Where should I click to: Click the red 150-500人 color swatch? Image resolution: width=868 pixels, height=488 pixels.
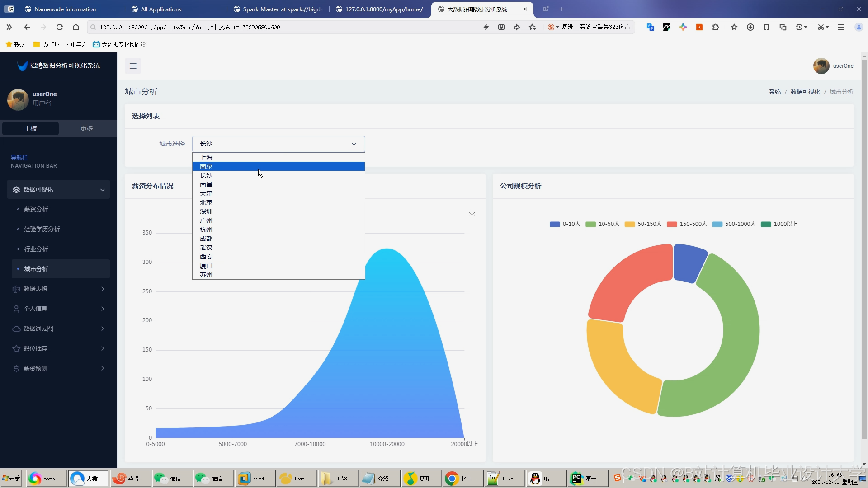click(x=672, y=224)
